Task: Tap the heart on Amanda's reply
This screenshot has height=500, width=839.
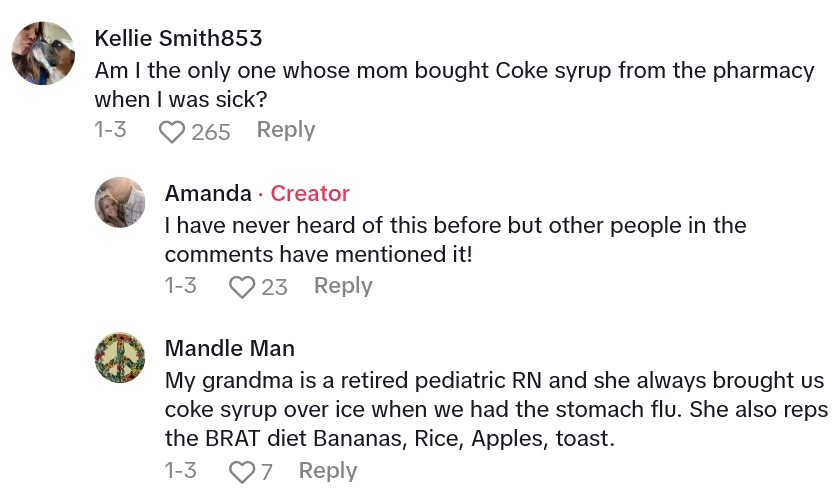Action: click(242, 287)
